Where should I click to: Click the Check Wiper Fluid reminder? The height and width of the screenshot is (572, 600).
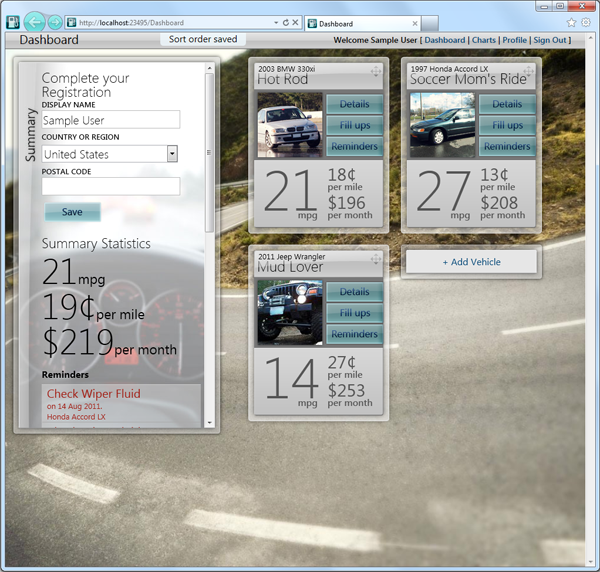(x=121, y=405)
